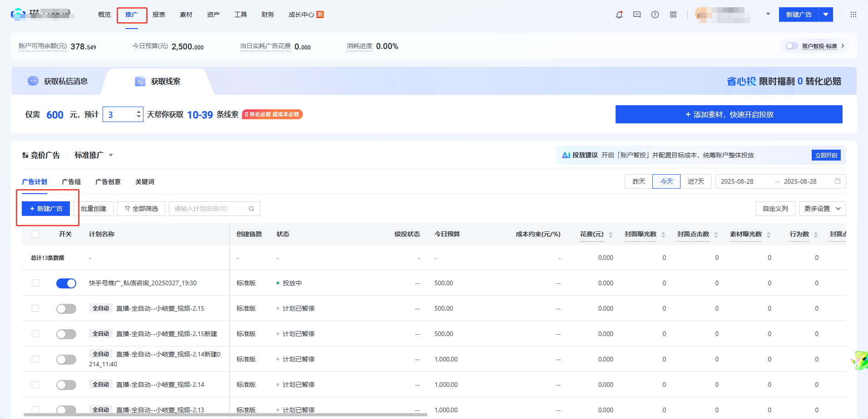Screen dimensions: 868x419
Task: Open the message/chat icon in the top bar
Action: coord(636,14)
